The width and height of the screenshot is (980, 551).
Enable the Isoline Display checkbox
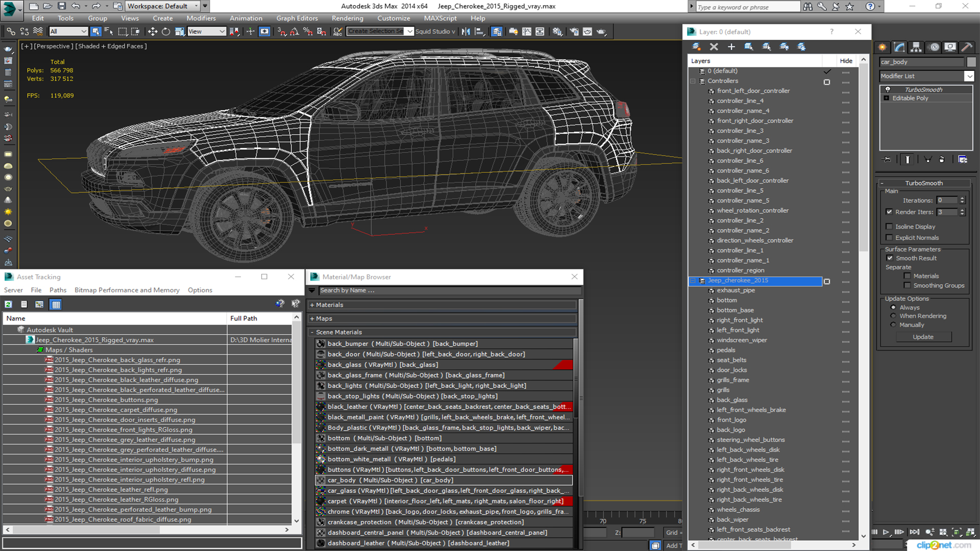point(889,227)
